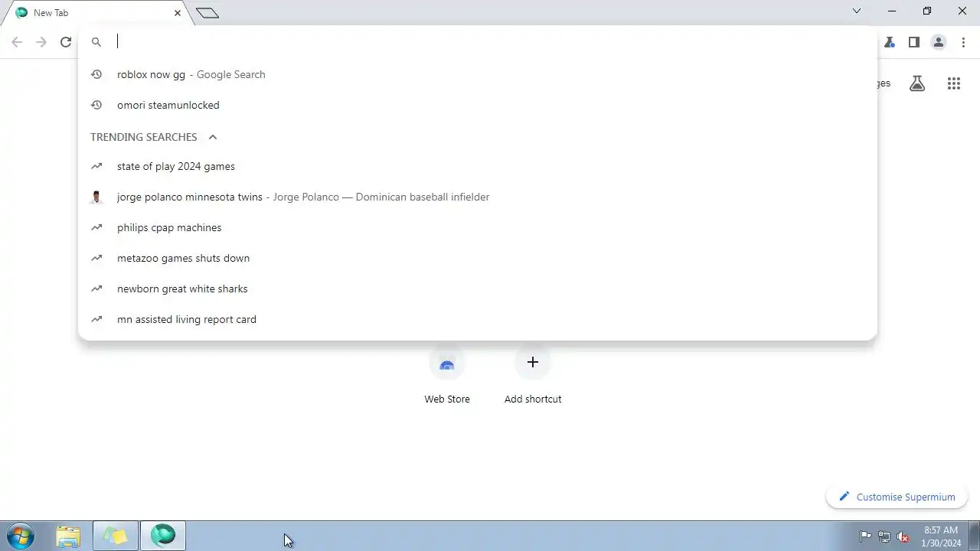
Task: Click Customise Supermium button
Action: [897, 497]
